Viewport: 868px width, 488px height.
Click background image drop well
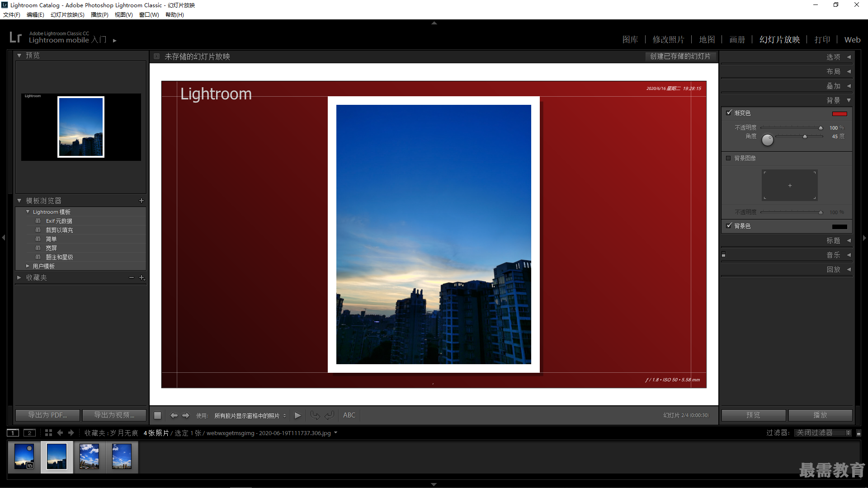tap(790, 185)
